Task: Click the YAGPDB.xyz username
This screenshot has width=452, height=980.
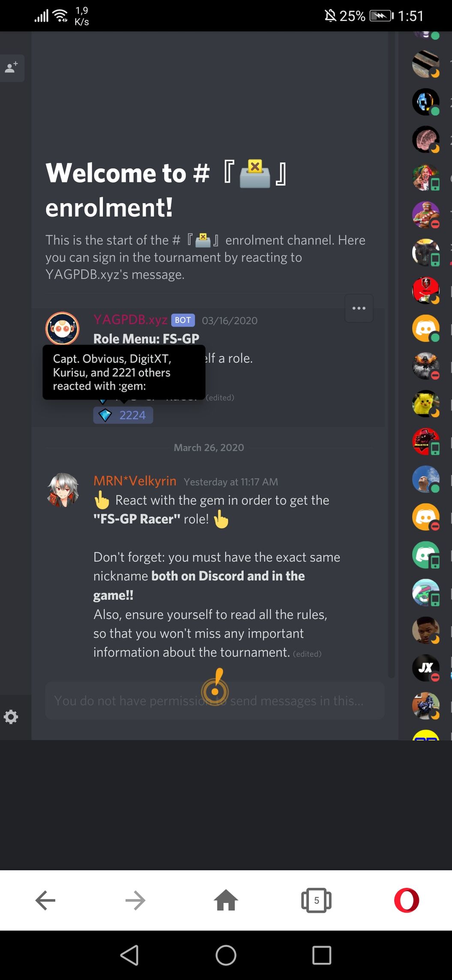Action: tap(130, 320)
